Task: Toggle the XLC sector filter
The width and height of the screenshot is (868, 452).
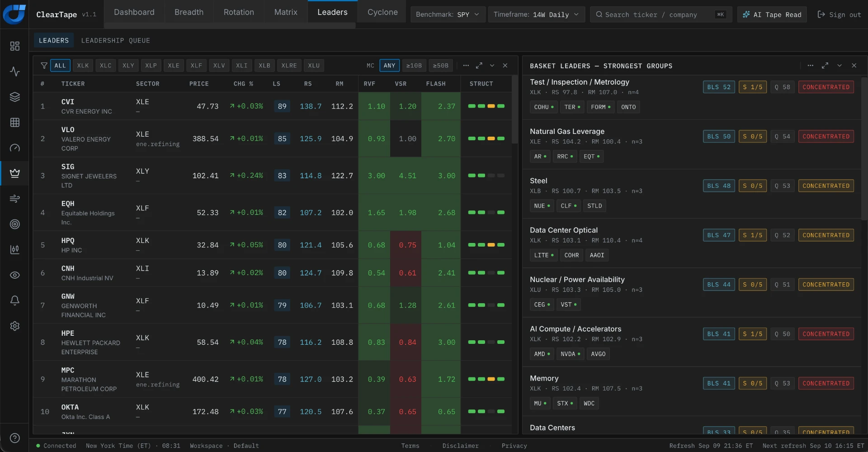Action: (x=106, y=66)
